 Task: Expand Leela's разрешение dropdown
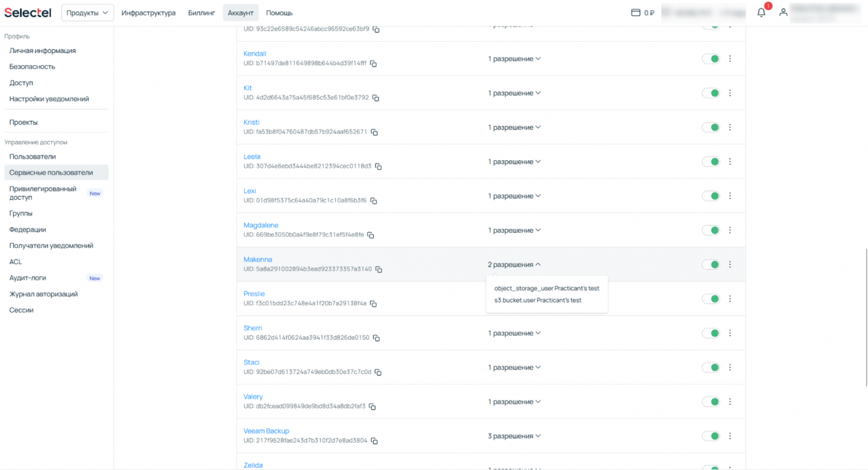click(x=514, y=161)
